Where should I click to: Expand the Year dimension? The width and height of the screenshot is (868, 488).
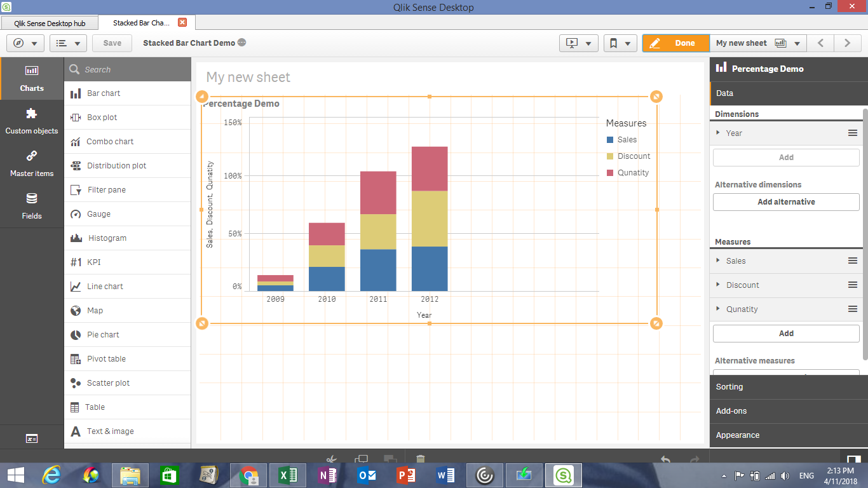pos(718,133)
